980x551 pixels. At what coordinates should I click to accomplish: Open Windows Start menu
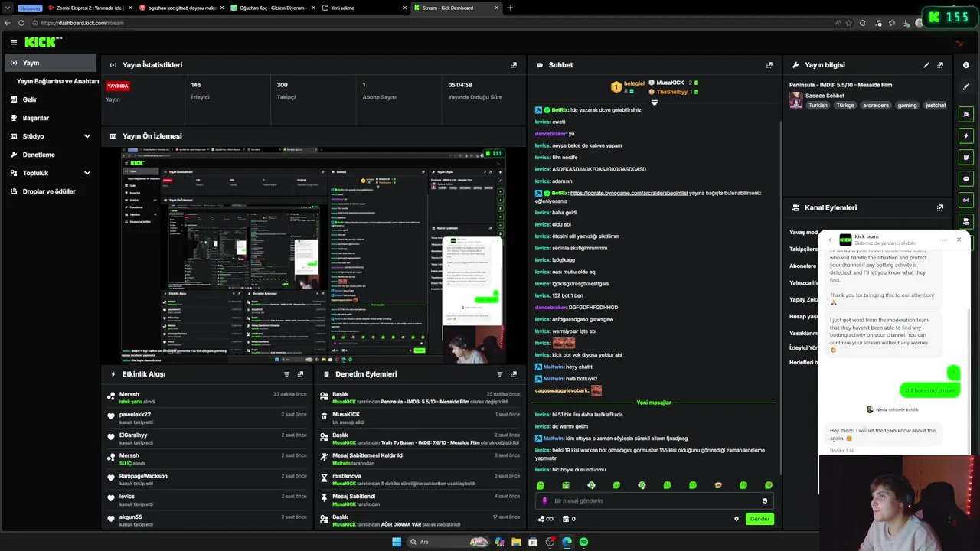tap(397, 542)
